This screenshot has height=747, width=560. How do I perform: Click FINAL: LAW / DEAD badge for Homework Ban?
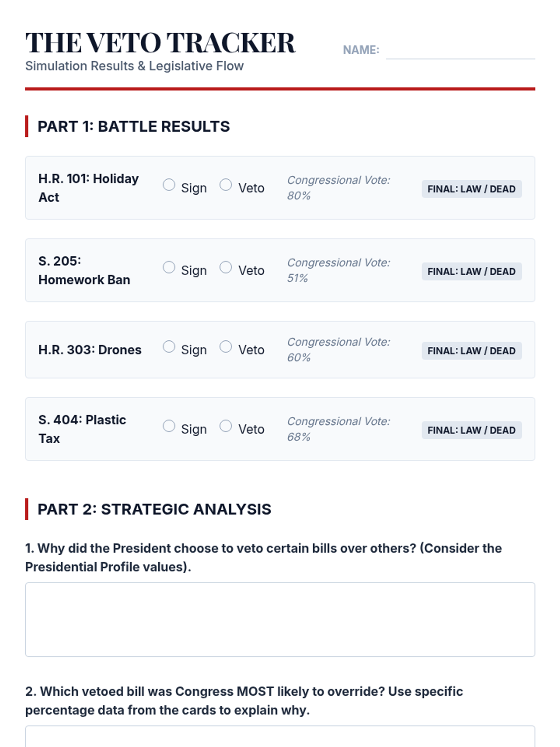click(x=471, y=271)
